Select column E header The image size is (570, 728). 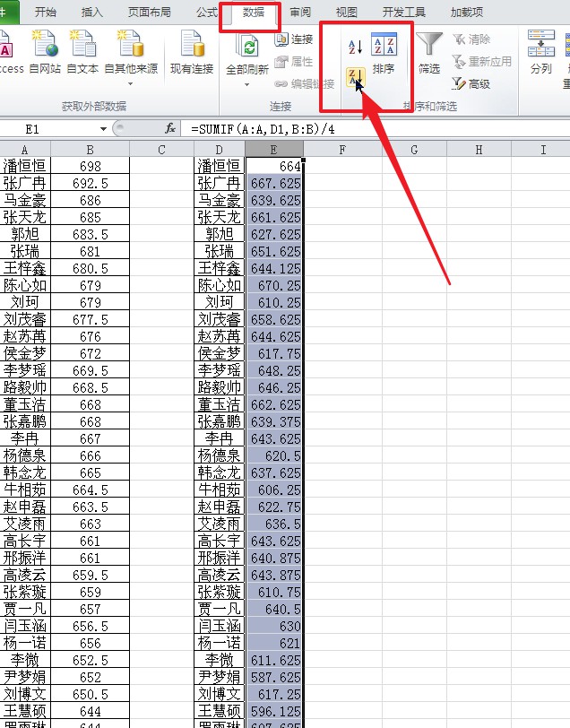tap(274, 150)
